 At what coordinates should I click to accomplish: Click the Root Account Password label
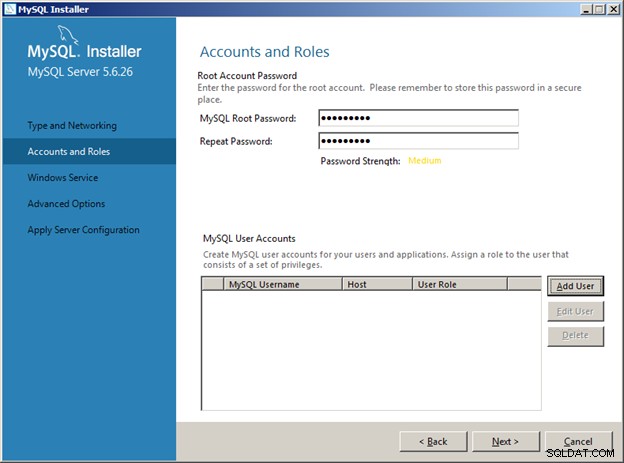point(247,76)
